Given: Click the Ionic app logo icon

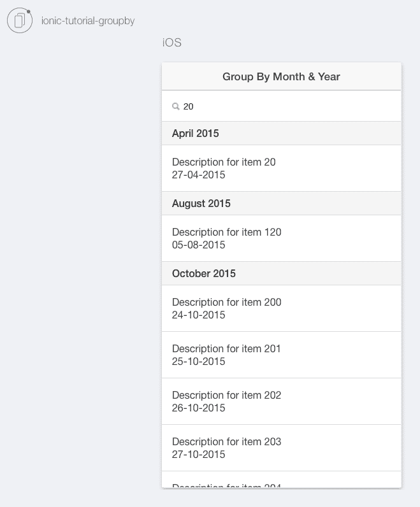Looking at the screenshot, I should click(20, 20).
